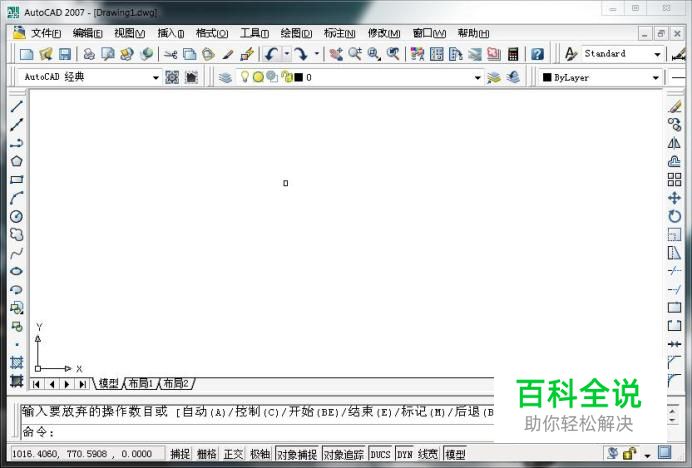The width and height of the screenshot is (692, 468).
Task: Click the Help question mark icon
Action: point(537,54)
